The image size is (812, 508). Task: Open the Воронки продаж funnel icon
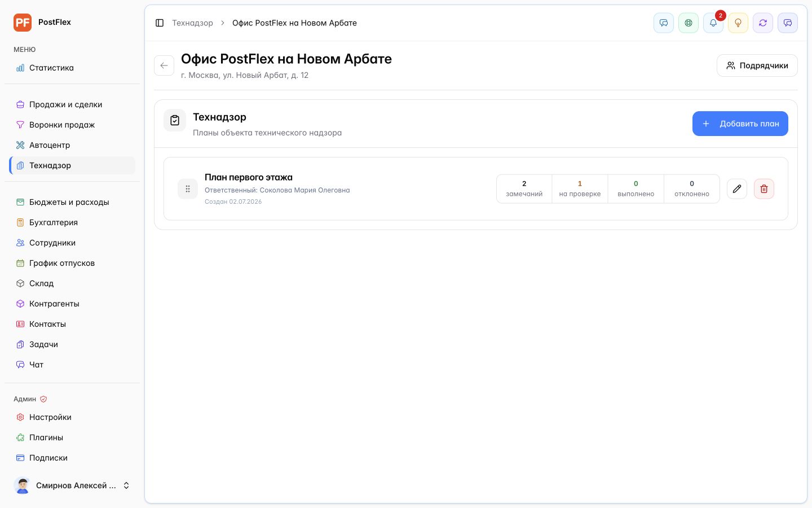[x=20, y=125]
